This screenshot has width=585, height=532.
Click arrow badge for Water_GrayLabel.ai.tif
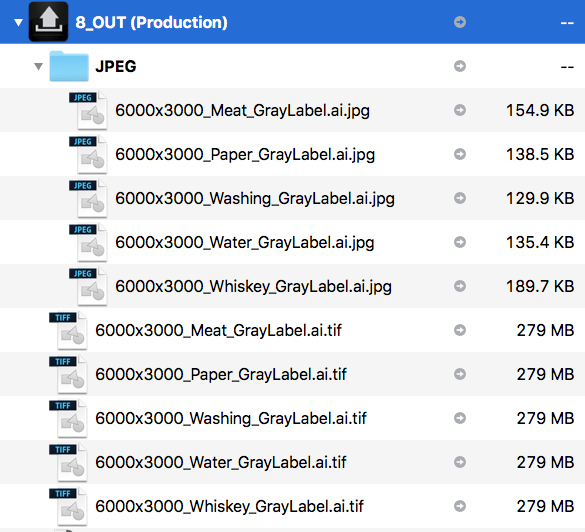pos(460,462)
